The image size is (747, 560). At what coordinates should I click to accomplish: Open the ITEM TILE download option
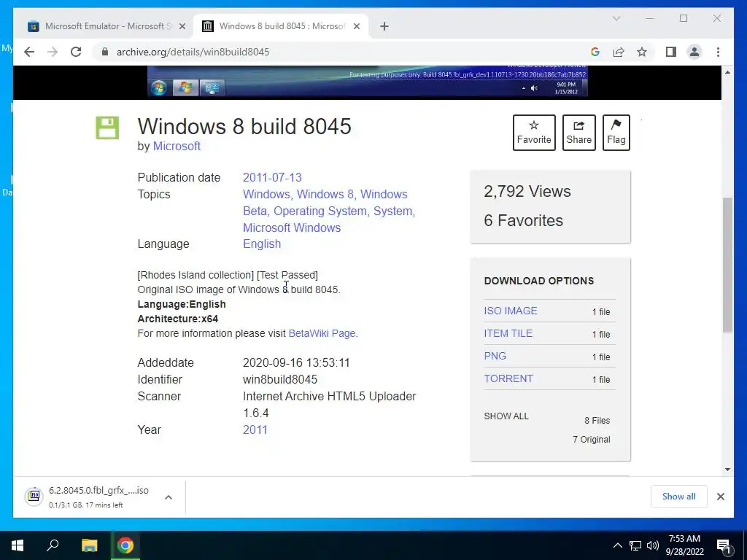point(508,333)
